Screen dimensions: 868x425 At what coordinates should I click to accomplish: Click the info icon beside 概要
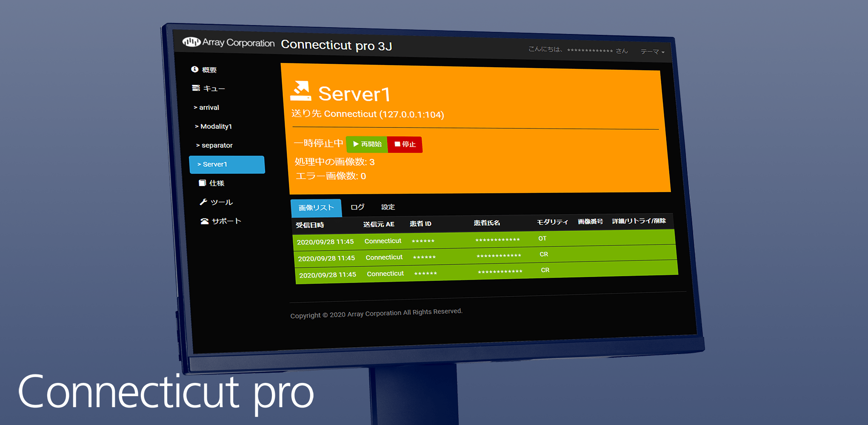click(194, 69)
